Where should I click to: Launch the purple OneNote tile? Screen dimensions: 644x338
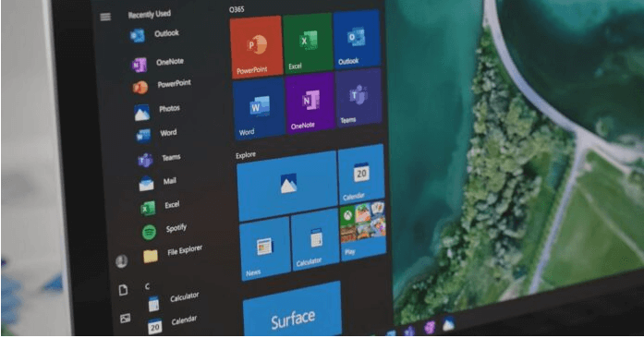[310, 103]
